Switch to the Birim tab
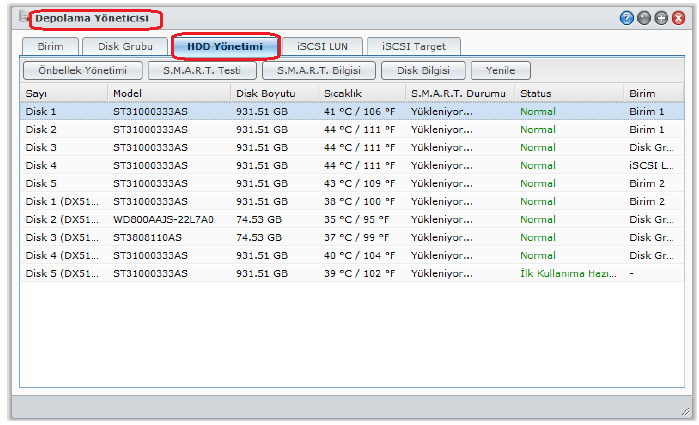 coord(49,47)
